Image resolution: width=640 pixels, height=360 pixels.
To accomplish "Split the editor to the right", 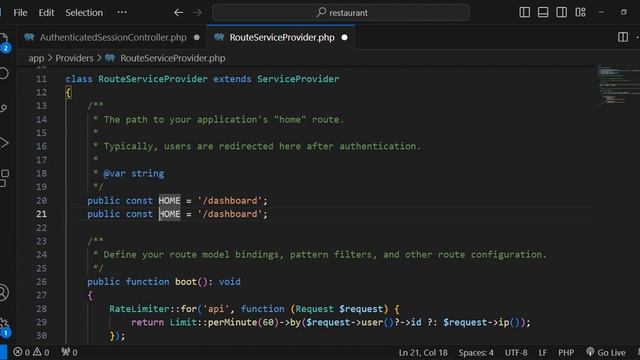I will click(623, 37).
